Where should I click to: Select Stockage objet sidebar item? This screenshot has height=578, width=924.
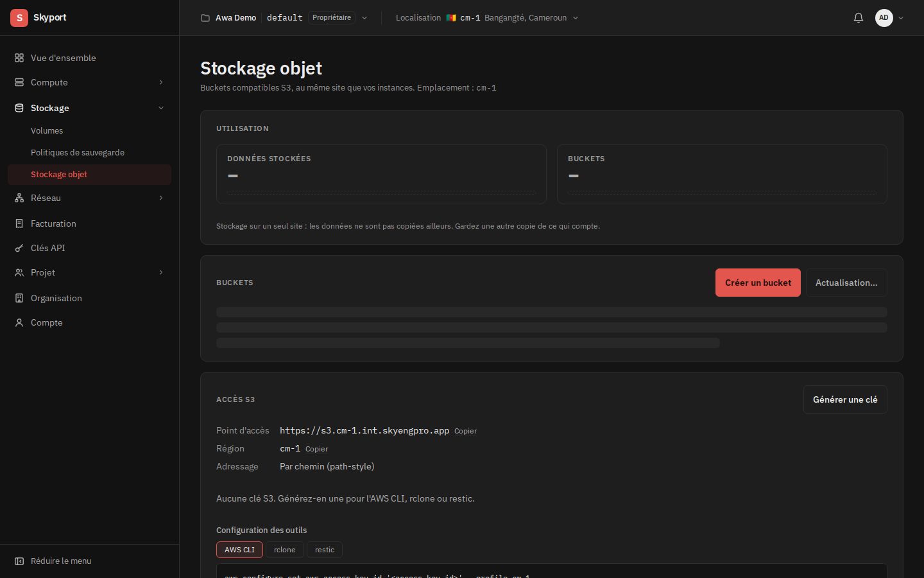(x=89, y=175)
